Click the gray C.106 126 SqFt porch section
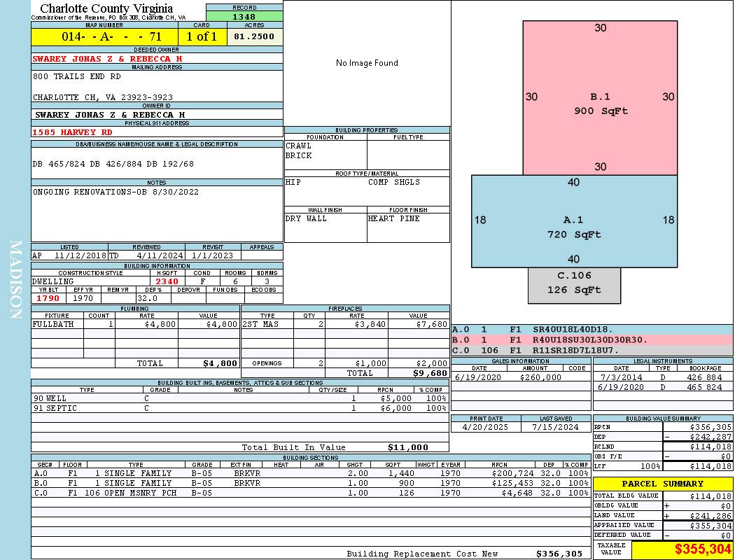The width and height of the screenshot is (735, 560). [x=574, y=284]
